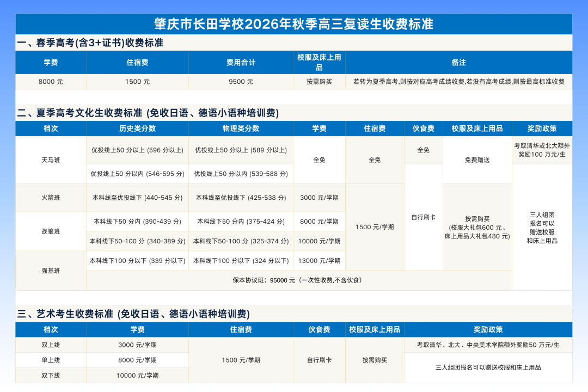The image size is (588, 392).
Task: Click the 免费赠送 cell
Action: pyautogui.click(x=477, y=160)
